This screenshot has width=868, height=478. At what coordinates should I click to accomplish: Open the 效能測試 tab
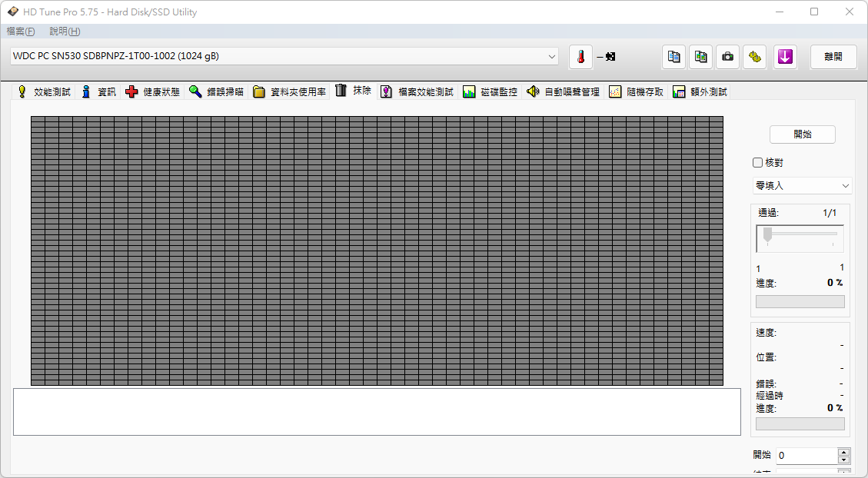tap(44, 92)
